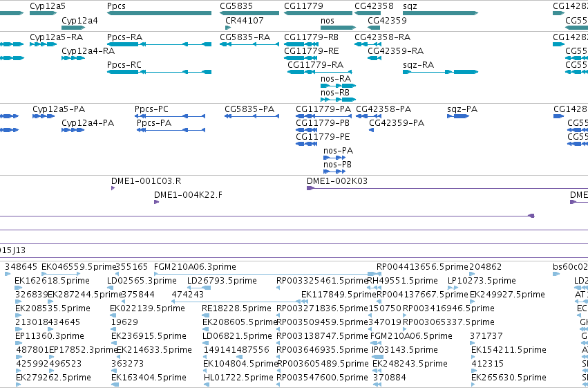The width and height of the screenshot is (588, 388).
Task: Select the CG42358-RA transcript
Action: [x=368, y=44]
